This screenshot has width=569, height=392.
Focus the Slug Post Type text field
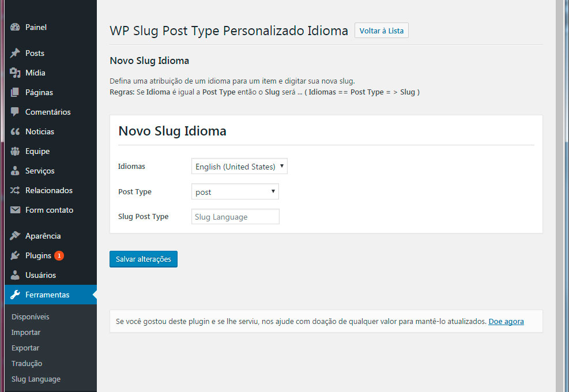coord(235,217)
